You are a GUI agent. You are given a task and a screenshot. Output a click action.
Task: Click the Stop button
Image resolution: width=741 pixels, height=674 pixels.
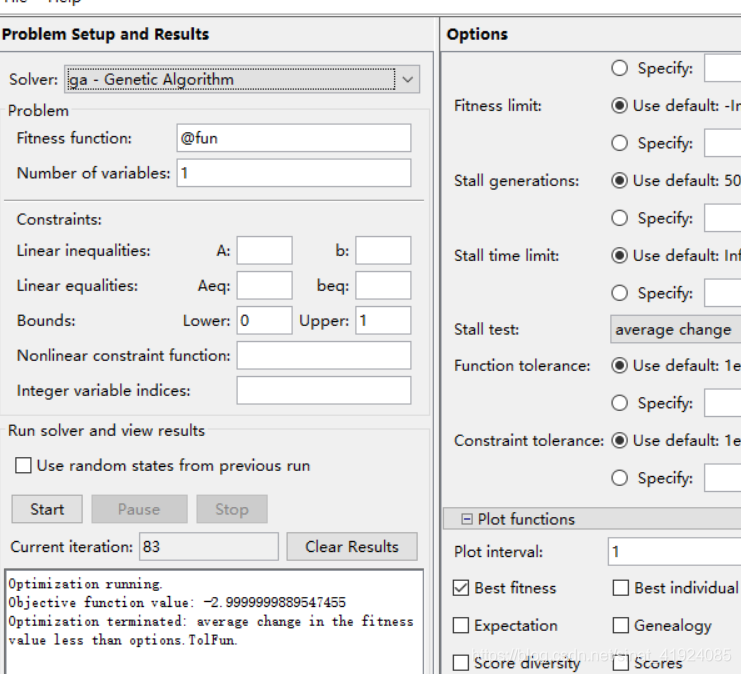(x=232, y=509)
